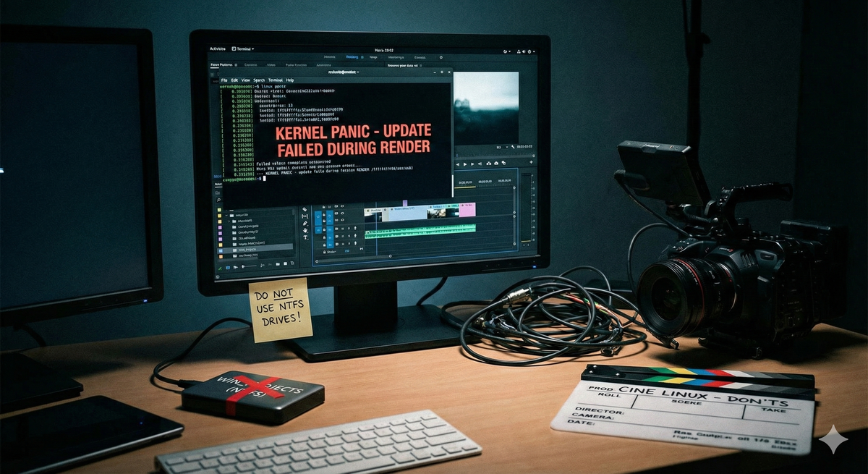Select the Type tool in editor toolbar
868x474 pixels.
coord(305,237)
